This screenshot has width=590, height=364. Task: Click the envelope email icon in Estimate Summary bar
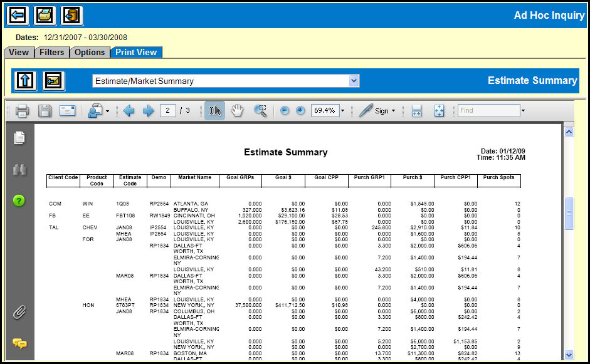pos(53,80)
